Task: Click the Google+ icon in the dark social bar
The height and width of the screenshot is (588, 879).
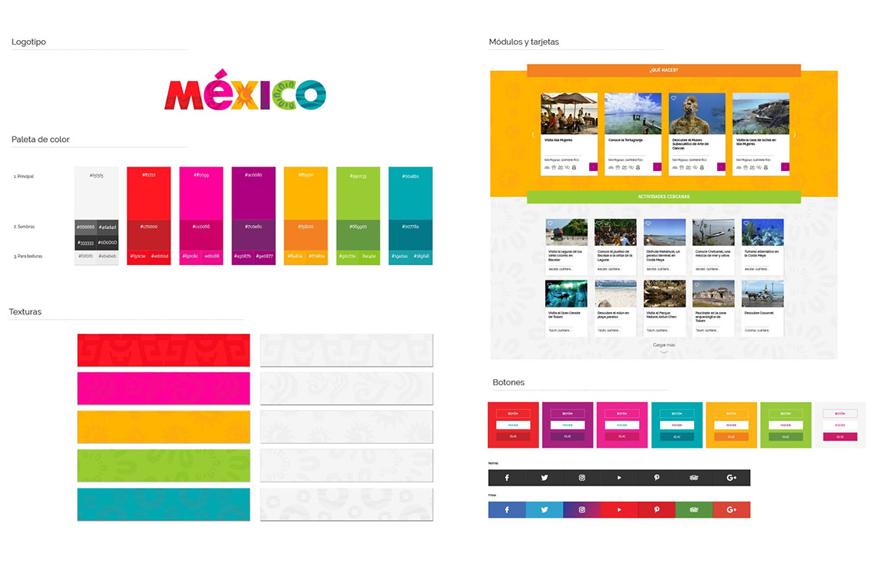Action: tap(731, 478)
